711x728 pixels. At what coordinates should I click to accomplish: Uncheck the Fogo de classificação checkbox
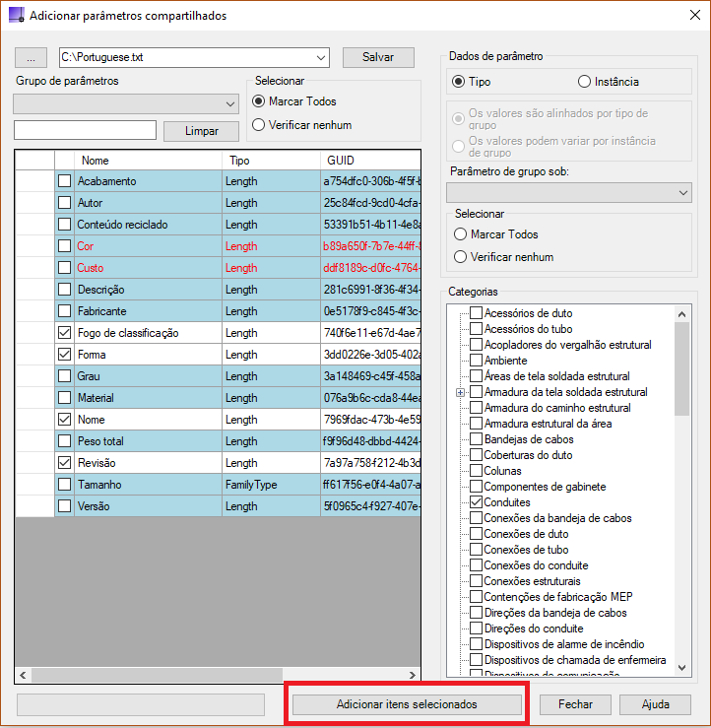tap(65, 333)
